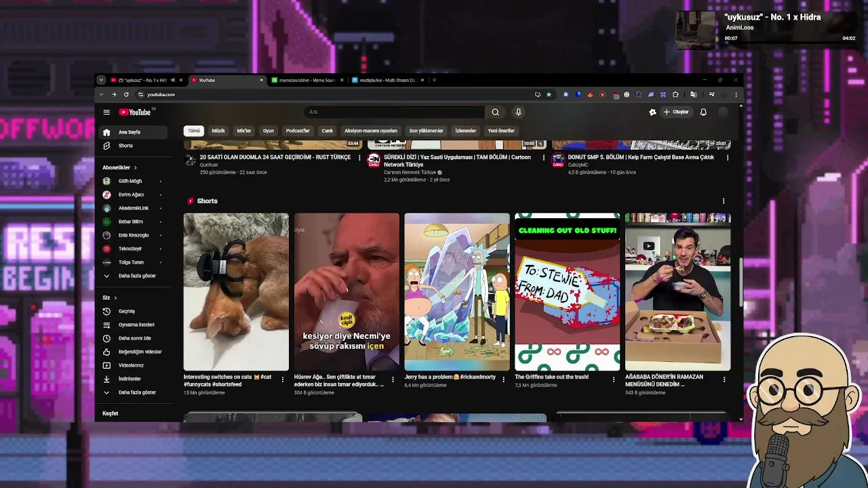Open options for Jerry has a problem Short
This screenshot has width=868, height=488.
click(x=503, y=380)
